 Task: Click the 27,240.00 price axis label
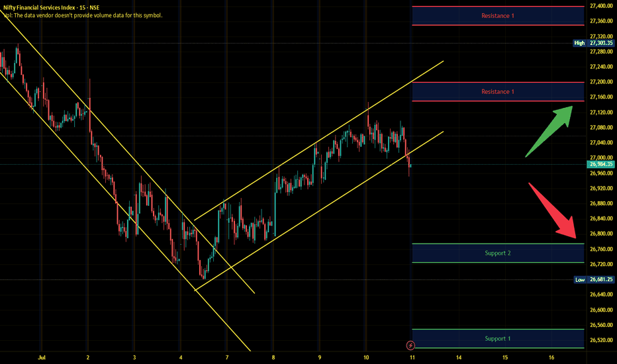coord(601,66)
